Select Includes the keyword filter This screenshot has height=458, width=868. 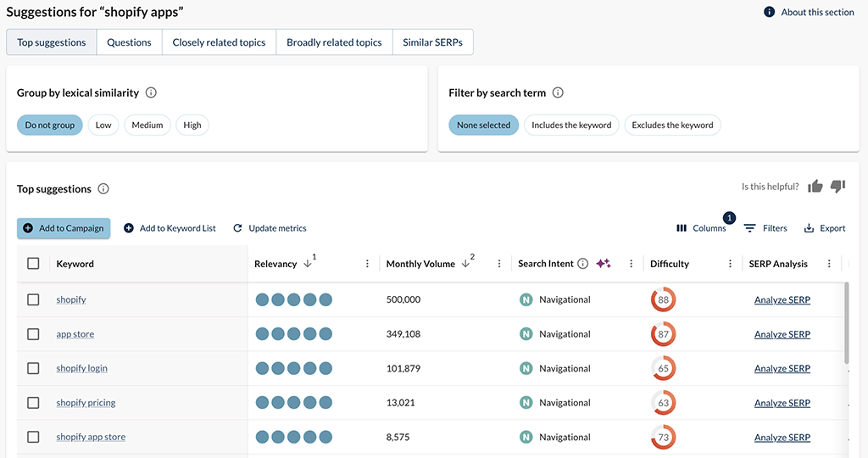point(571,126)
